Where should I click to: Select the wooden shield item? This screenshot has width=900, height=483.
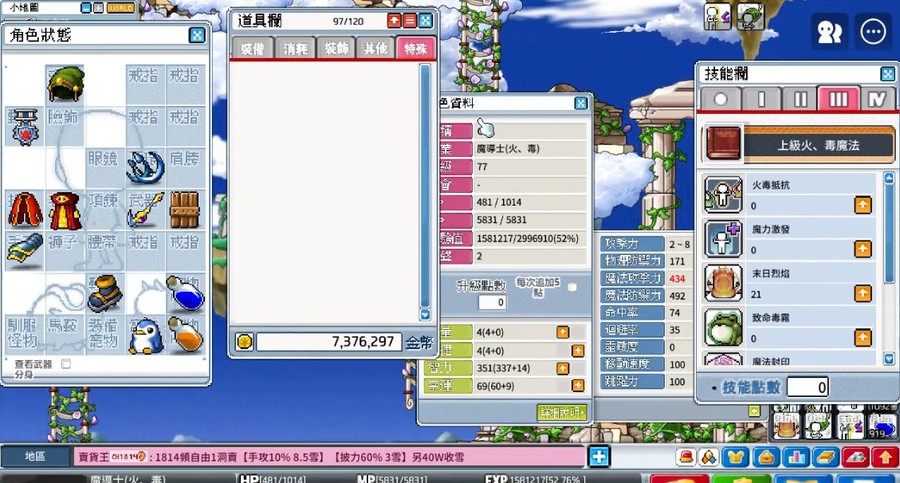pyautogui.click(x=185, y=210)
